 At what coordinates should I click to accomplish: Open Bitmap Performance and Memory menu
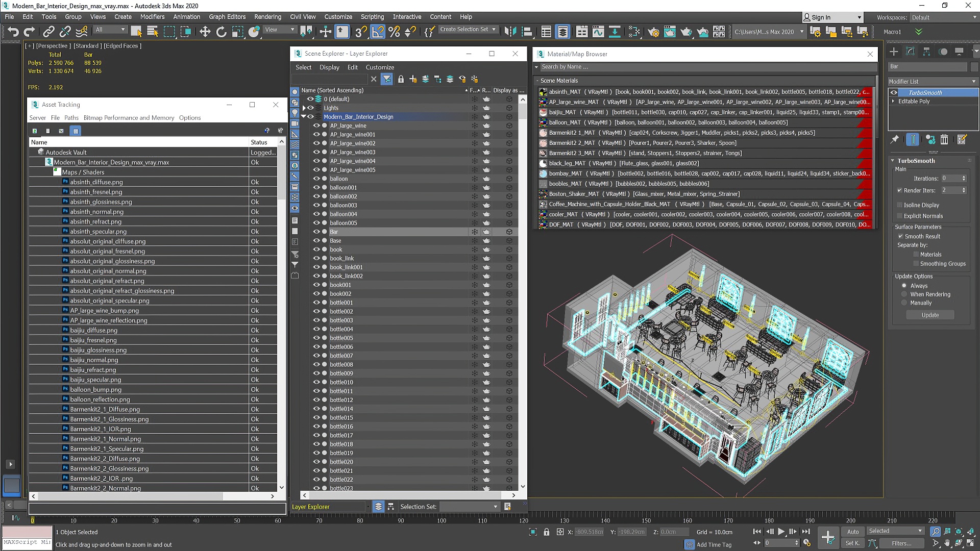coord(129,117)
